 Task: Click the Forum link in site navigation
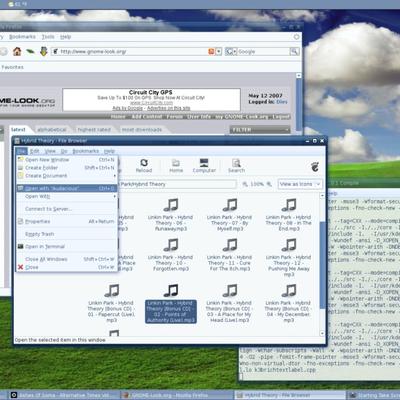pyautogui.click(x=175, y=116)
